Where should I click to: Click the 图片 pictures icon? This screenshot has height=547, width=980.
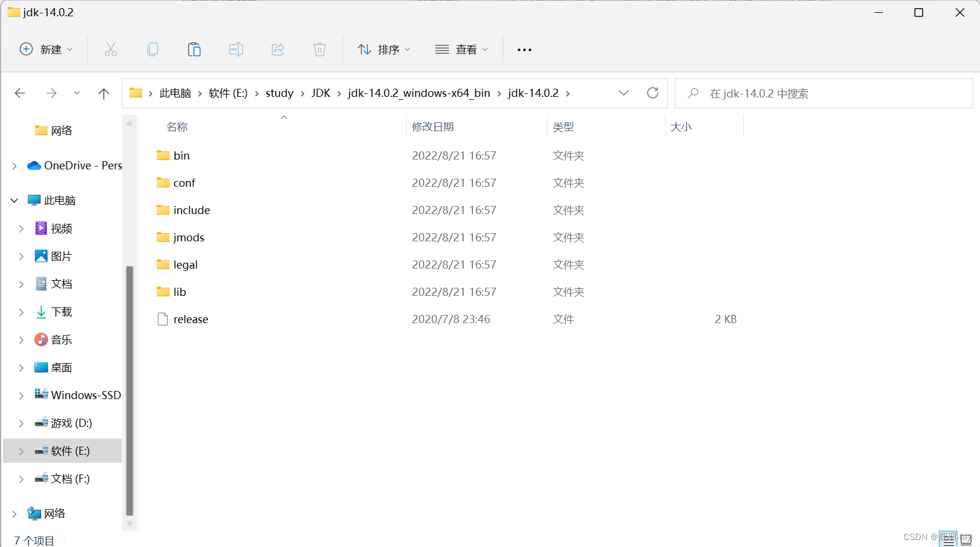tap(41, 256)
